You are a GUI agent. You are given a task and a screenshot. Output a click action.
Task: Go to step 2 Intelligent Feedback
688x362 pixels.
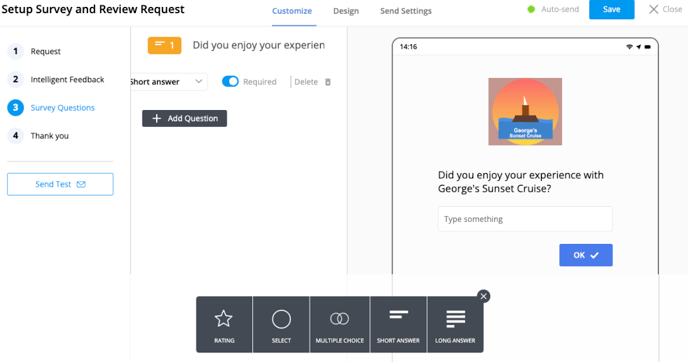click(x=56, y=79)
